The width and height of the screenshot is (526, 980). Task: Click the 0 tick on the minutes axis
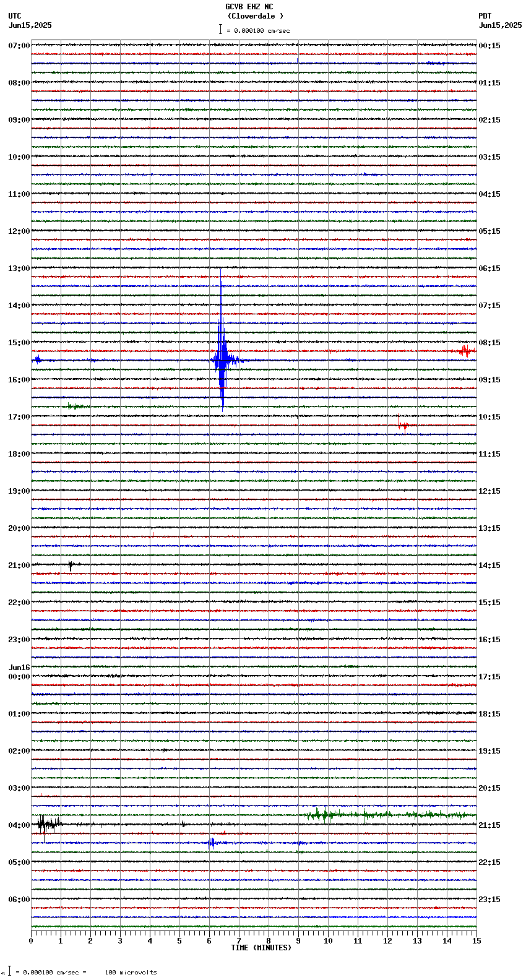[x=31, y=941]
